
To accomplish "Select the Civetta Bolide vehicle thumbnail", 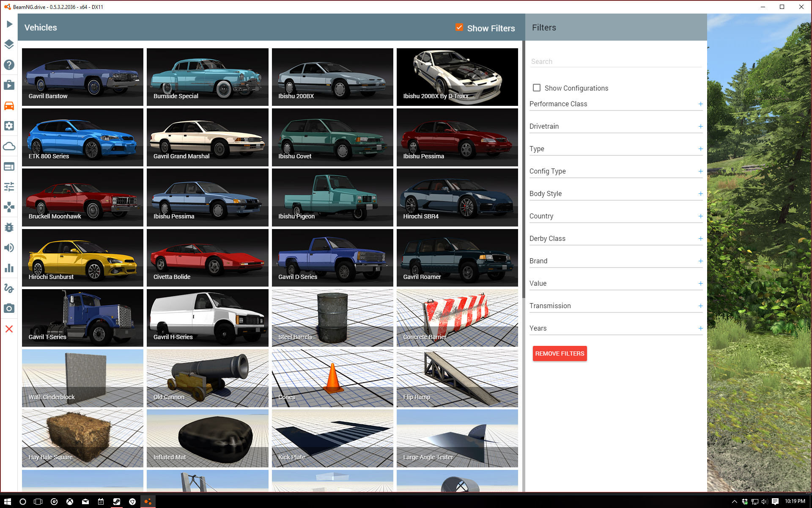I will point(207,257).
